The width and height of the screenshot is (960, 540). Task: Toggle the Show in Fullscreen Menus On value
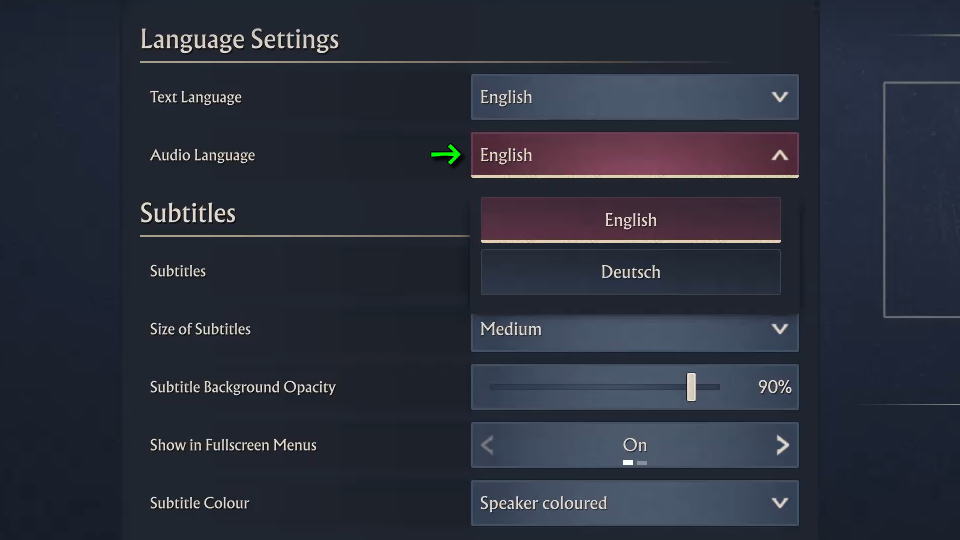634,444
